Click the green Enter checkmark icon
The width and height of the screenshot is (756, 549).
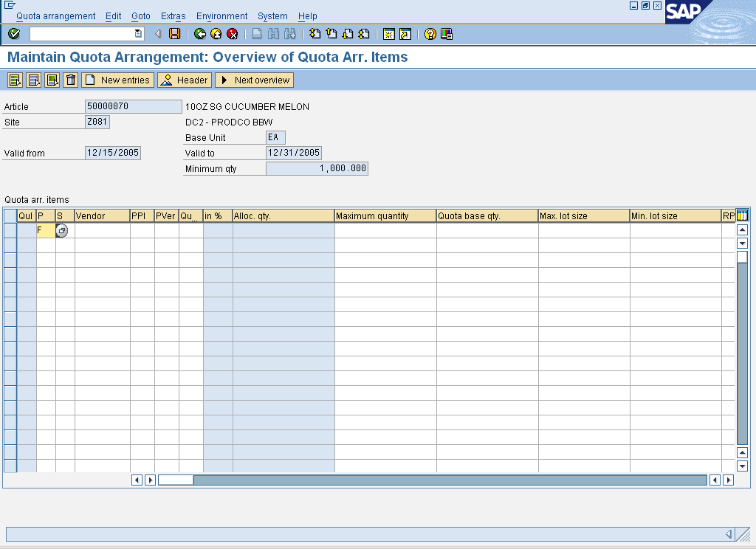click(14, 34)
